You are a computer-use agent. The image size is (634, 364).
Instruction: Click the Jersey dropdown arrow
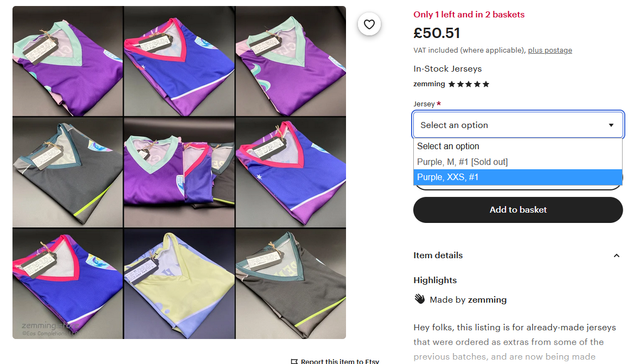[x=611, y=125]
